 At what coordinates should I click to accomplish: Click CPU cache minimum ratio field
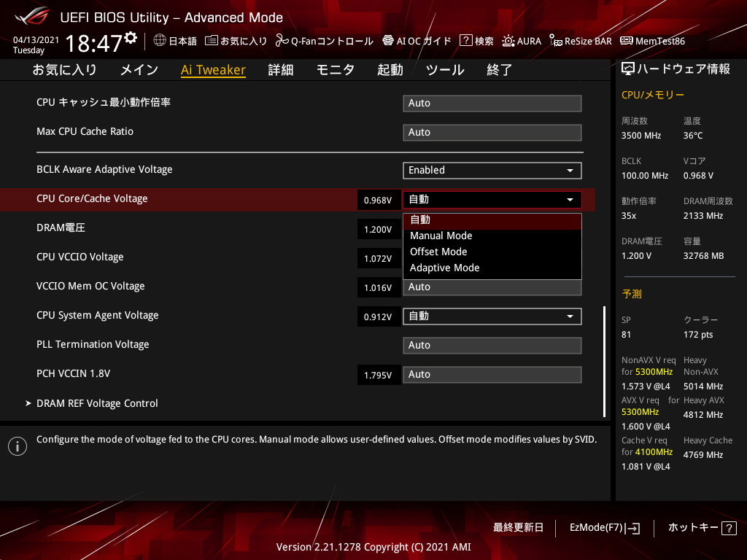pos(492,104)
